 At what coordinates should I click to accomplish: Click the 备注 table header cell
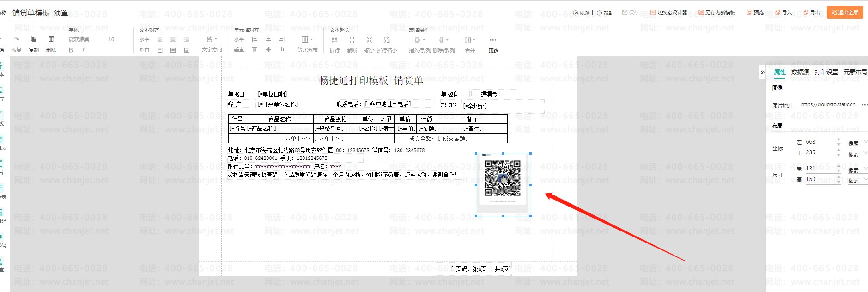[472, 119]
